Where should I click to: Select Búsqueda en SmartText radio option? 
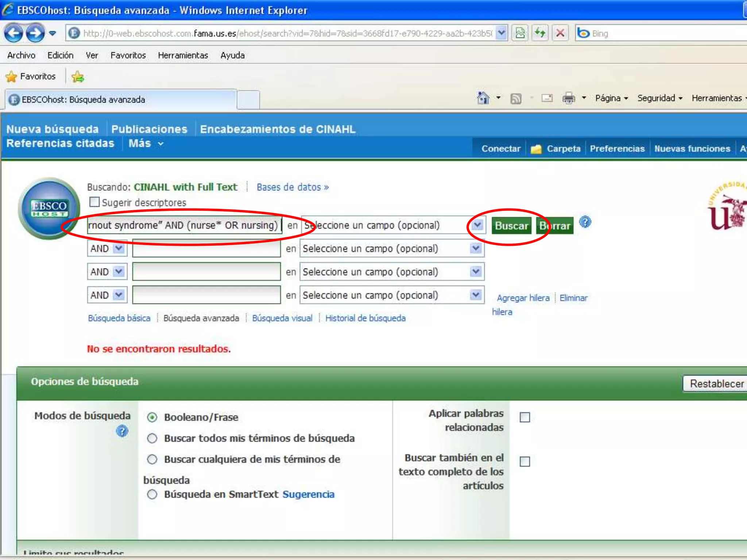tap(152, 494)
